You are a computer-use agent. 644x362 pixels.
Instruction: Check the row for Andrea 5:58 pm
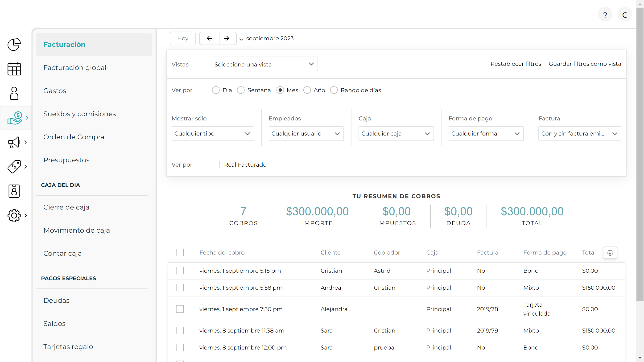pos(180,288)
